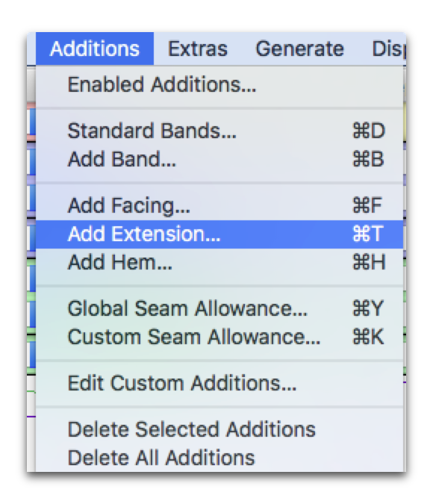Click the ⌘H shortcut next to Add Hem
Image resolution: width=433 pixels, height=504 pixels.
[x=369, y=262]
